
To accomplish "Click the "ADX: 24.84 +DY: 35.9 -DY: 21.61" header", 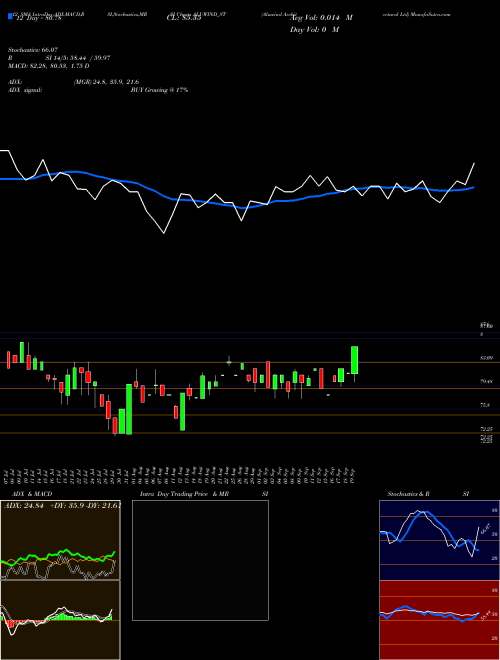I will point(62,506).
